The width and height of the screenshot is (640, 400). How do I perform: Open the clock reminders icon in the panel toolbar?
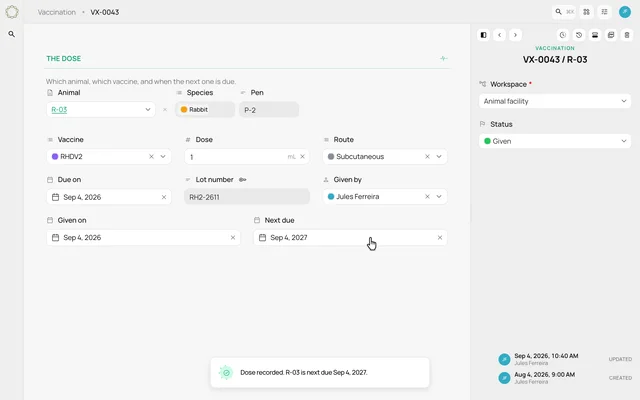pyautogui.click(x=563, y=35)
